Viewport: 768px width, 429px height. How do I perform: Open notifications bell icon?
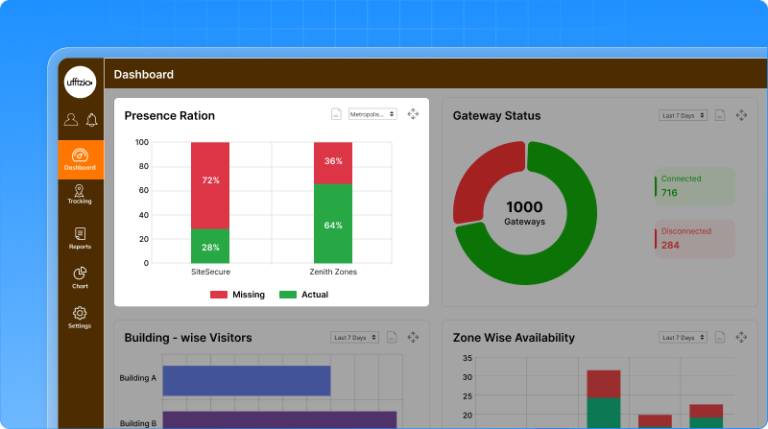click(92, 120)
